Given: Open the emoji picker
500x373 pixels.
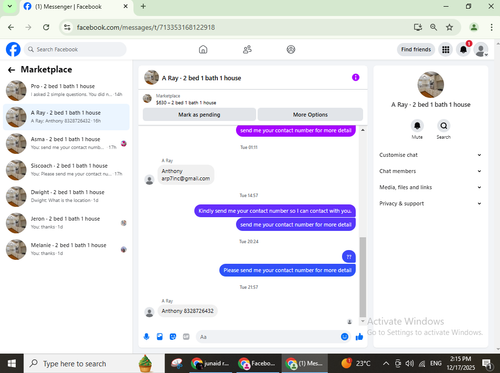Looking at the screenshot, I should pos(345,337).
